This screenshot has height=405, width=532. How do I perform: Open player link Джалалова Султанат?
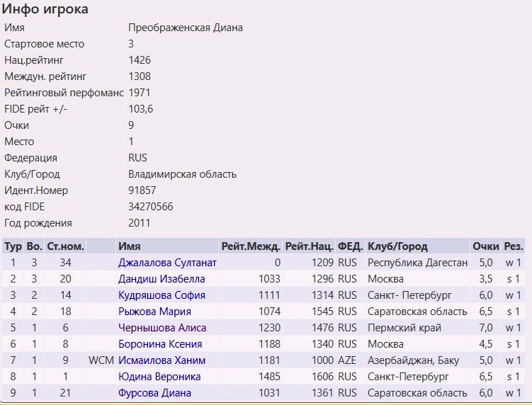tap(167, 263)
